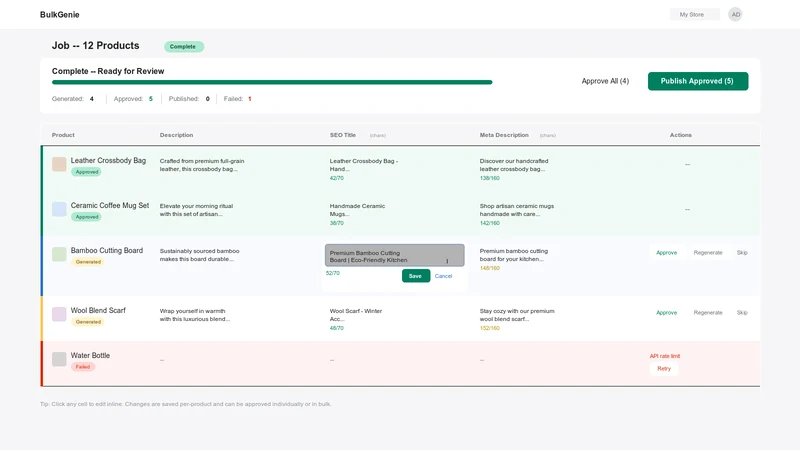Edit 'Shop artisan ceramic mugs' meta description

516,210
